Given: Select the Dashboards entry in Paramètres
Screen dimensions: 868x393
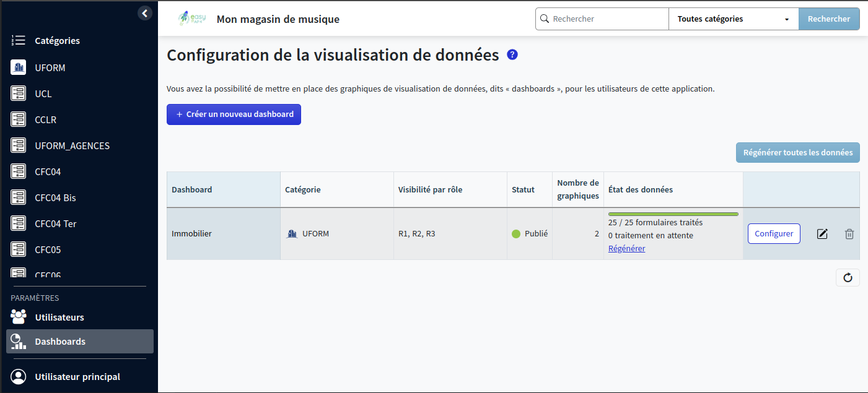Looking at the screenshot, I should (x=60, y=341).
